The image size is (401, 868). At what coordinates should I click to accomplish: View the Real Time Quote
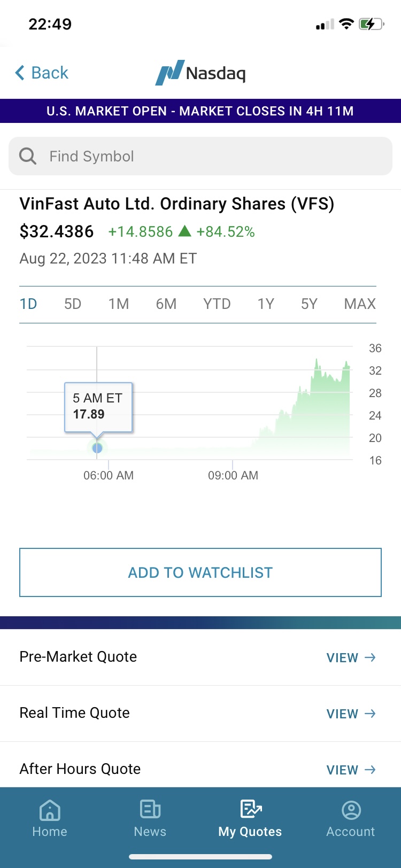coord(351,714)
